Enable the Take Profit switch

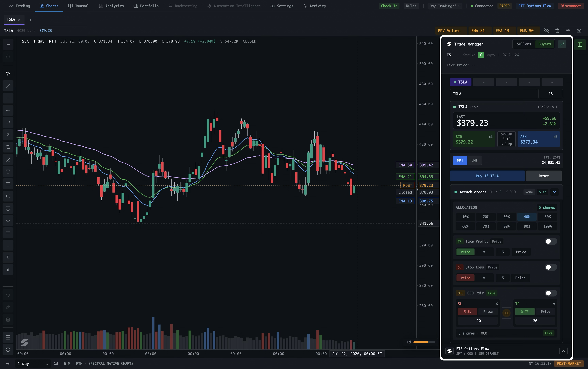551,241
